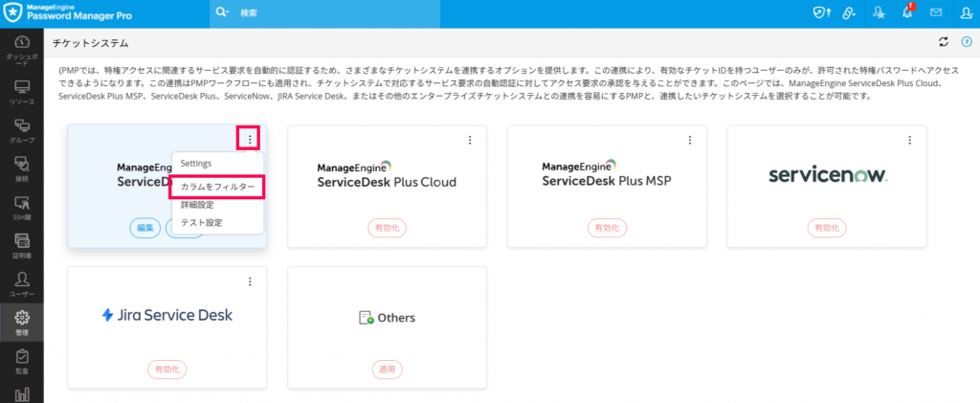
Task: Click 適用 button on Others card
Action: point(387,369)
